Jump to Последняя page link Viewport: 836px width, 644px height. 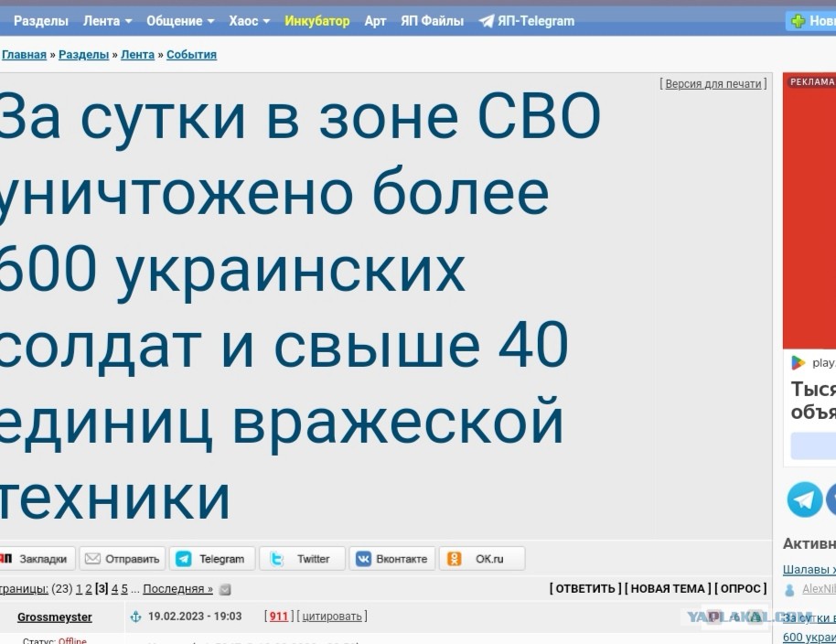[177, 589]
